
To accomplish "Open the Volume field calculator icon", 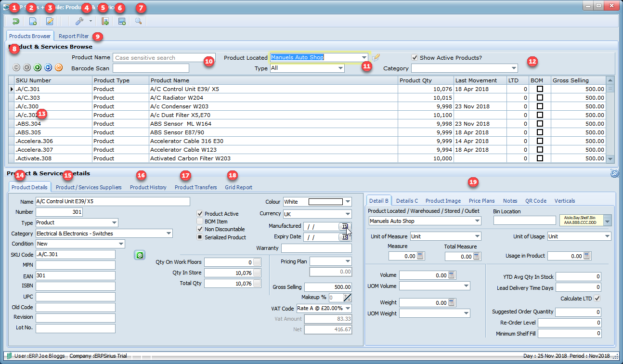I will [x=452, y=275].
